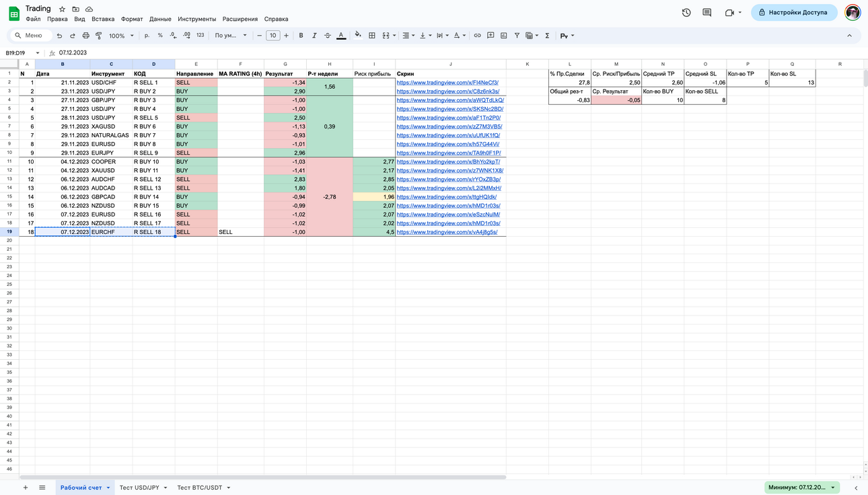Increase decimal places
The image size is (868, 495).
186,36
